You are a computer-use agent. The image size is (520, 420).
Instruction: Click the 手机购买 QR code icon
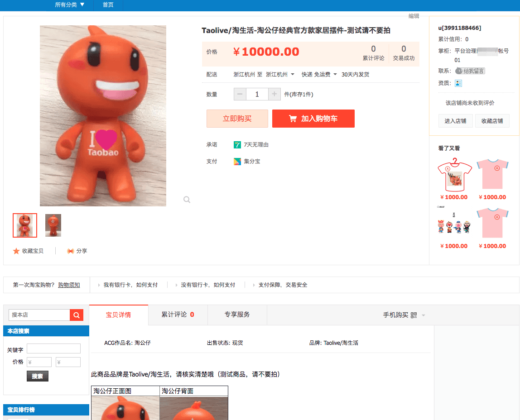(414, 315)
